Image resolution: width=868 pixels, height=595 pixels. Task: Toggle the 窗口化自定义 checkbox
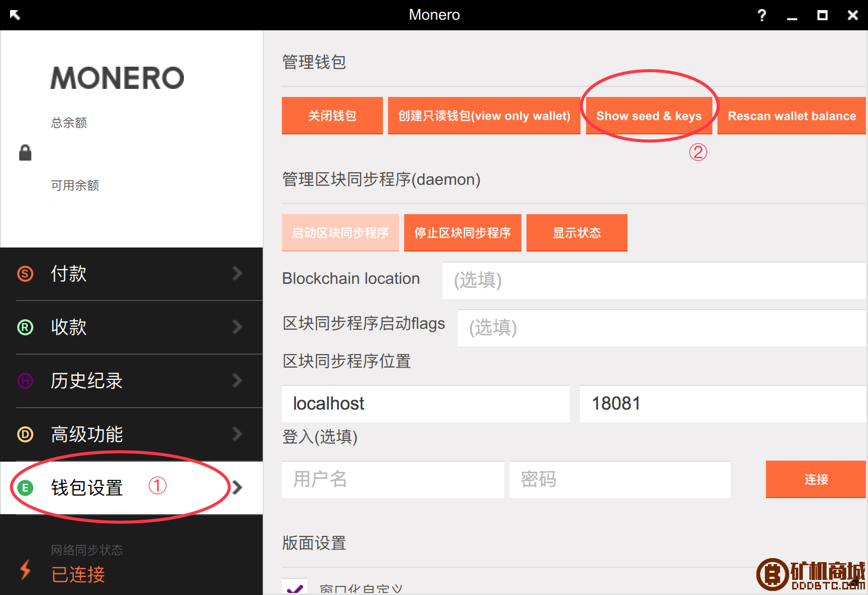295,586
